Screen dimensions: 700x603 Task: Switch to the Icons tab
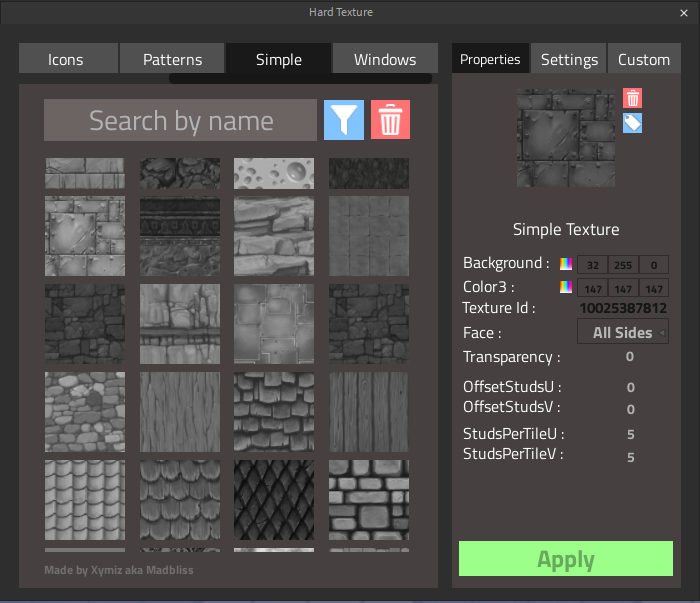click(x=66, y=59)
